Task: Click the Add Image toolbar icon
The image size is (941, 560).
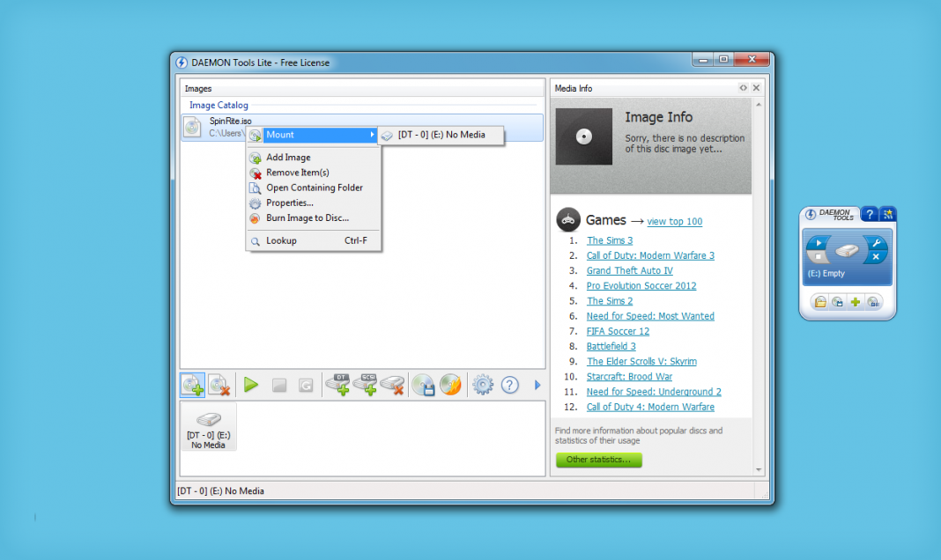Action: (193, 385)
